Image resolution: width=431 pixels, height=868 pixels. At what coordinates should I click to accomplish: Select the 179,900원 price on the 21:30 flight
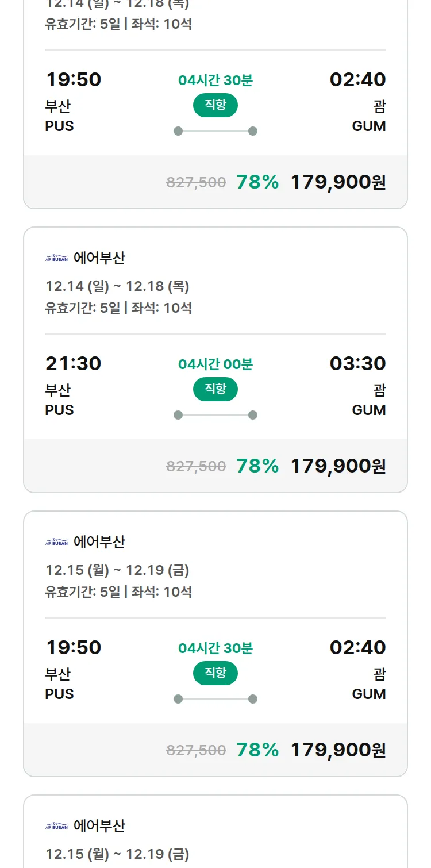tap(338, 466)
